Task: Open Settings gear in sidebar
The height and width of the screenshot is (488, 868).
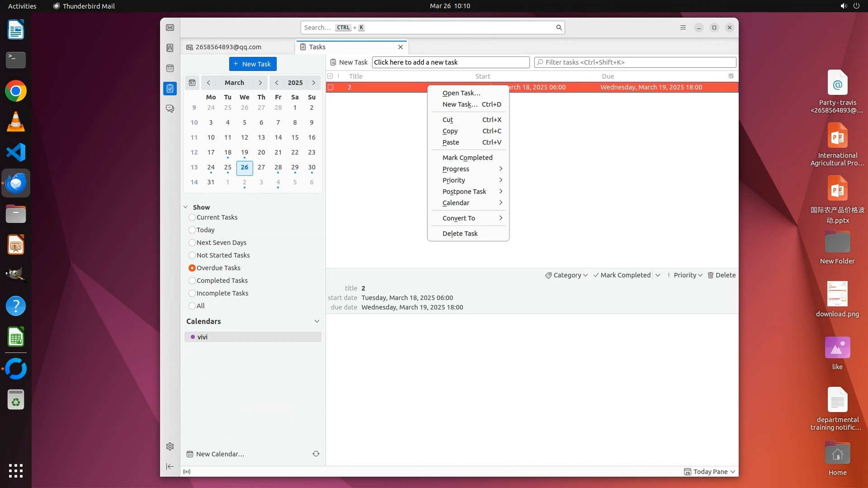Action: (170, 446)
